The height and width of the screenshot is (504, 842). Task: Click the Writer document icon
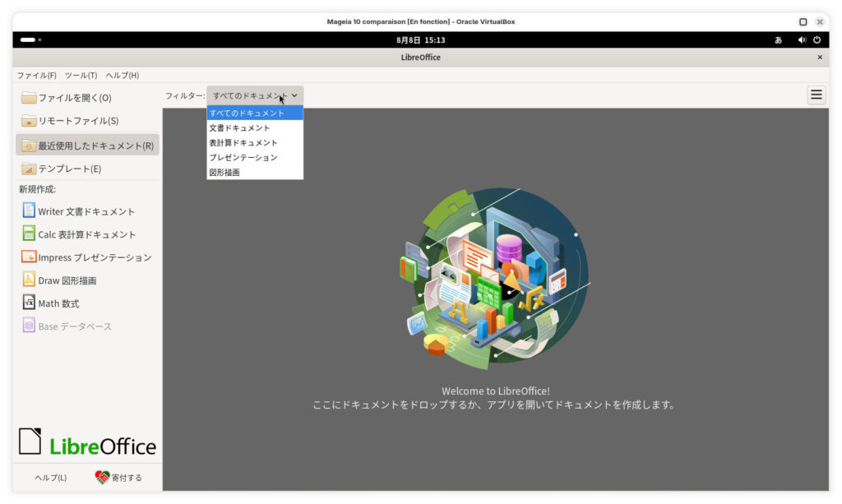click(x=29, y=210)
